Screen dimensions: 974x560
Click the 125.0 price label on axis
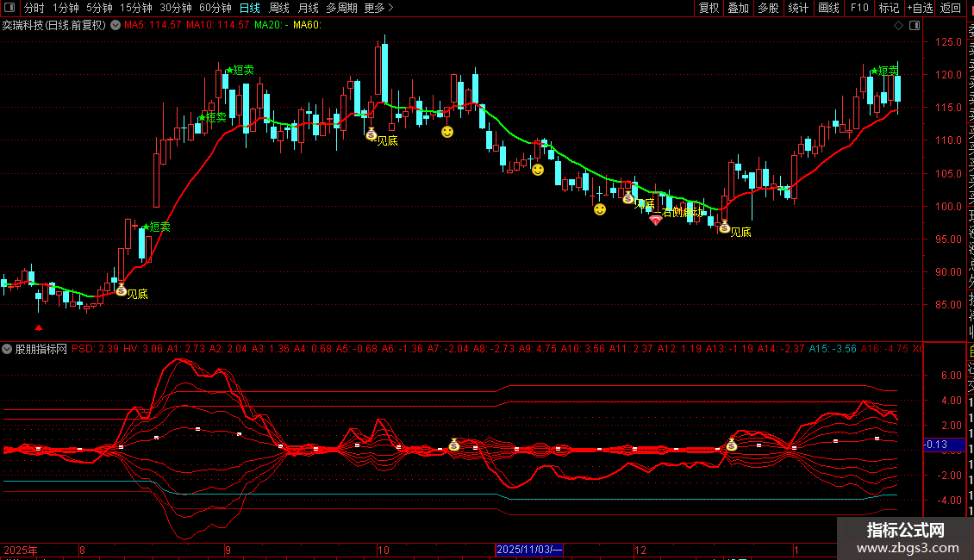pos(948,42)
